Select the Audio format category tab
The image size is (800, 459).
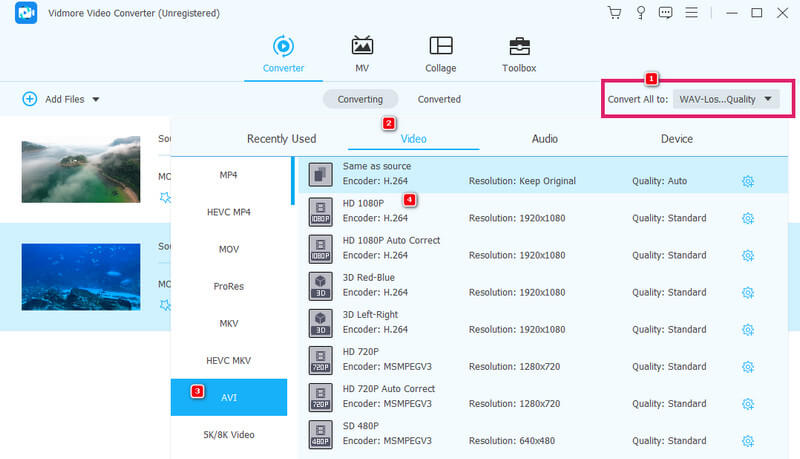pos(545,139)
